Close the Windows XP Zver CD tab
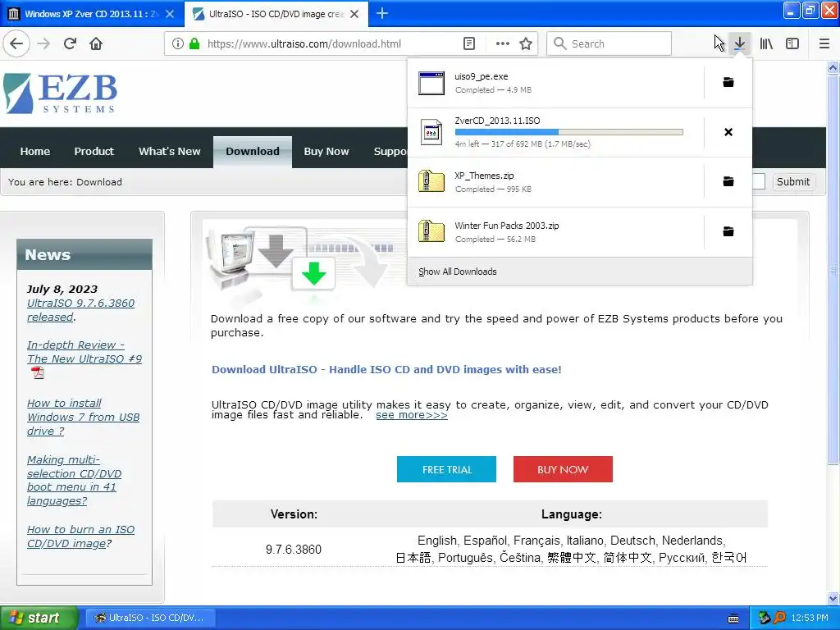Viewport: 840px width, 630px height. [170, 14]
